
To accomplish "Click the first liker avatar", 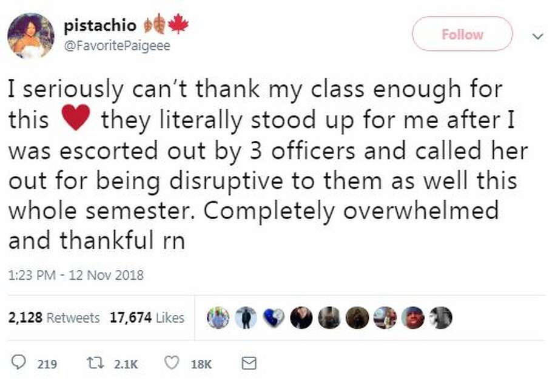I will pyautogui.click(x=218, y=317).
